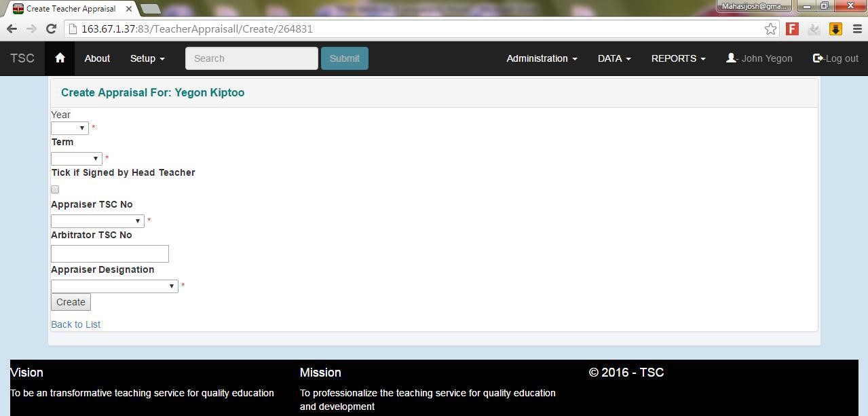Open the Chrome hamburger menu

[856, 29]
